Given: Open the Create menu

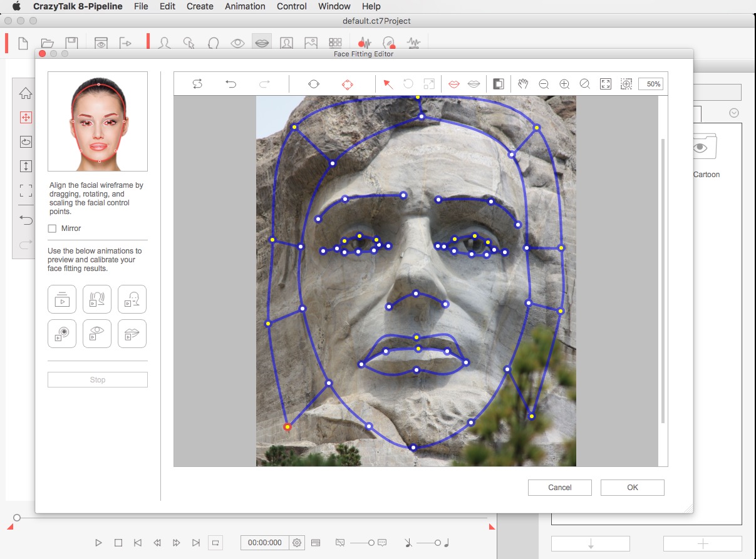Looking at the screenshot, I should (200, 6).
